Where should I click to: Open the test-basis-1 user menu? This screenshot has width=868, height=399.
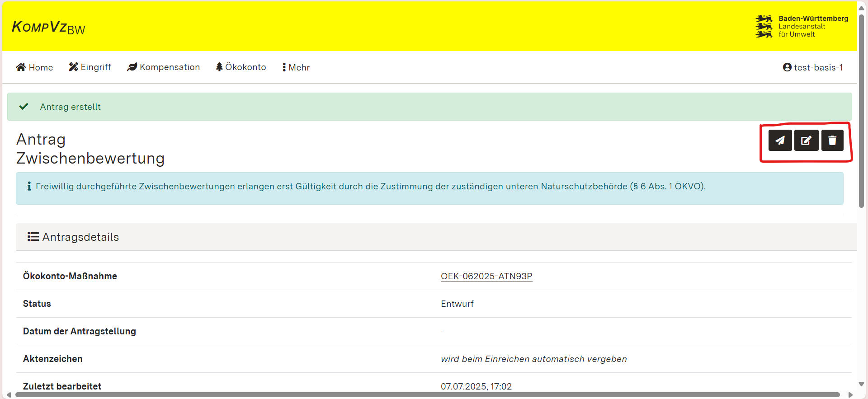[813, 67]
